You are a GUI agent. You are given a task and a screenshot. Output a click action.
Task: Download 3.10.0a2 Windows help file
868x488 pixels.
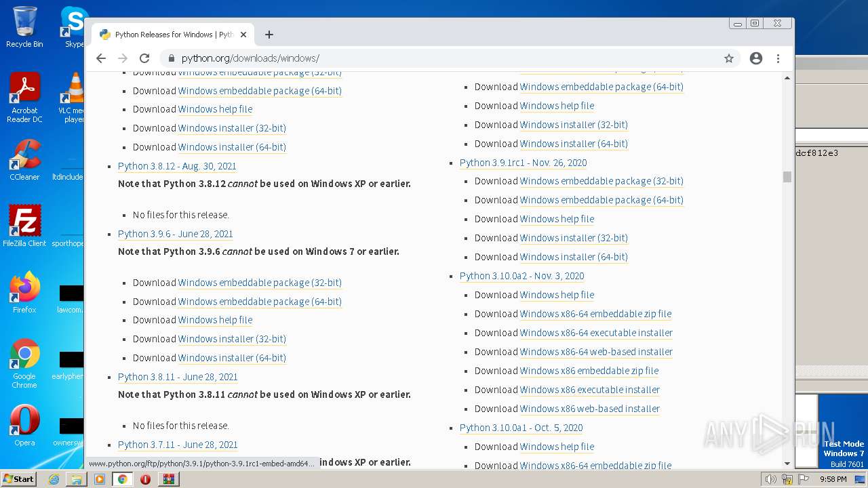pyautogui.click(x=557, y=295)
